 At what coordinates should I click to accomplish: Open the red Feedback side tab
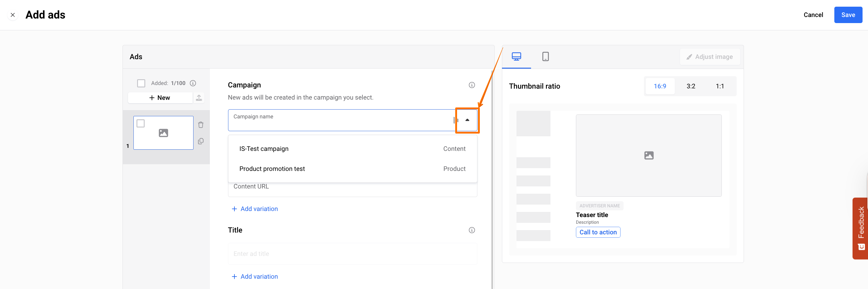point(861,228)
